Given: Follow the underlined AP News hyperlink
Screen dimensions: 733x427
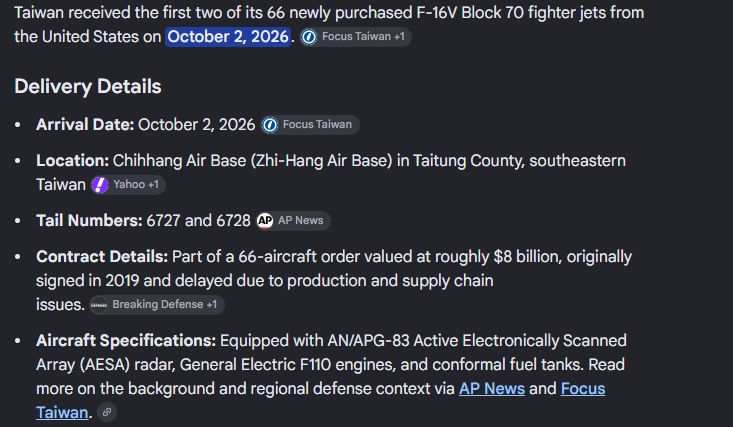Looking at the screenshot, I should [x=492, y=389].
